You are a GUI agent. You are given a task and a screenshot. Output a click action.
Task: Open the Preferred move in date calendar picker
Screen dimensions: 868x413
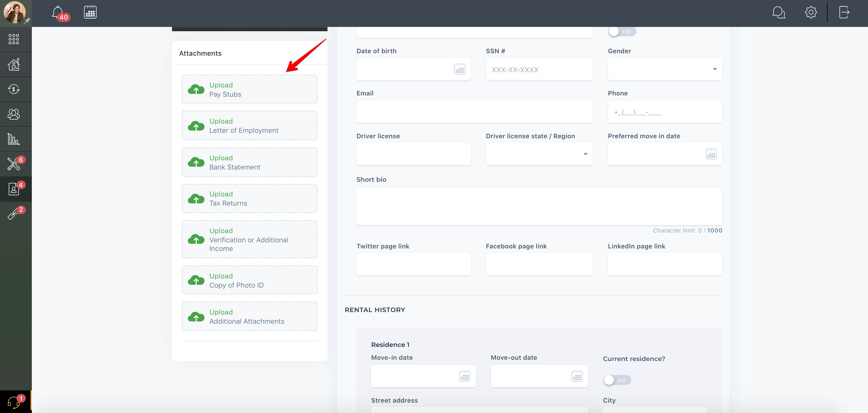coord(711,154)
